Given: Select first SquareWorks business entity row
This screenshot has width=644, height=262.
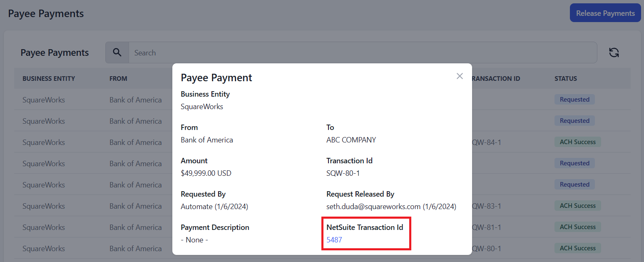Looking at the screenshot, I should tap(44, 100).
